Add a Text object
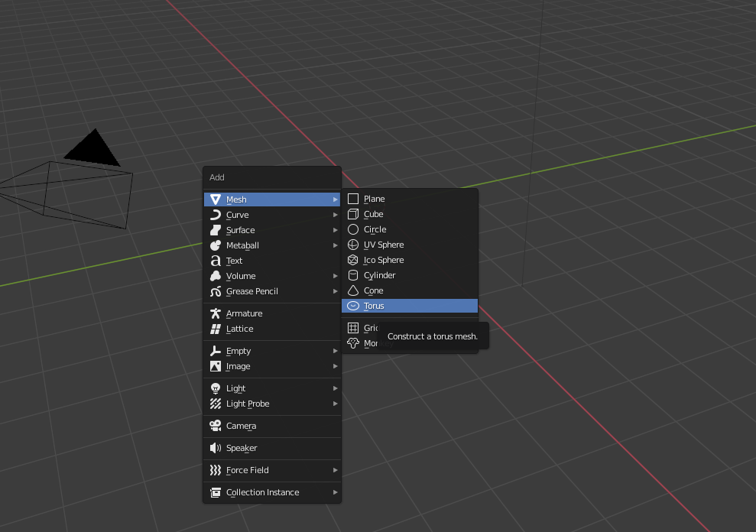 272,261
